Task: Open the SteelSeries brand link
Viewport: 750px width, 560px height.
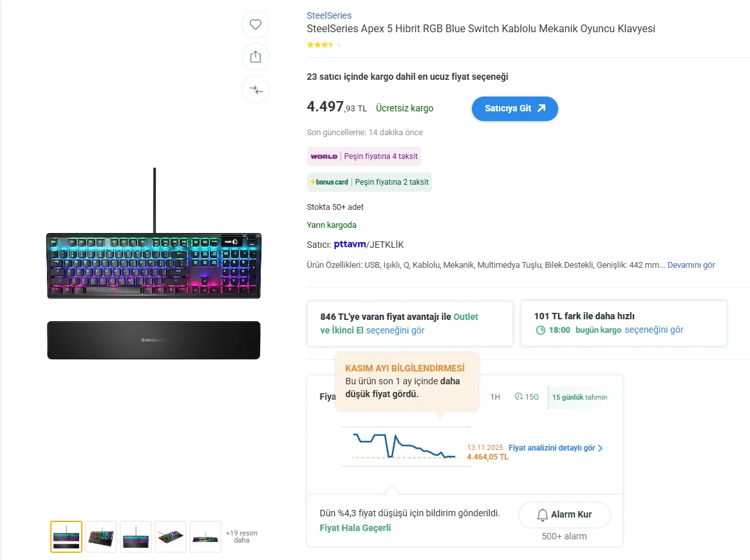Action: pos(329,15)
